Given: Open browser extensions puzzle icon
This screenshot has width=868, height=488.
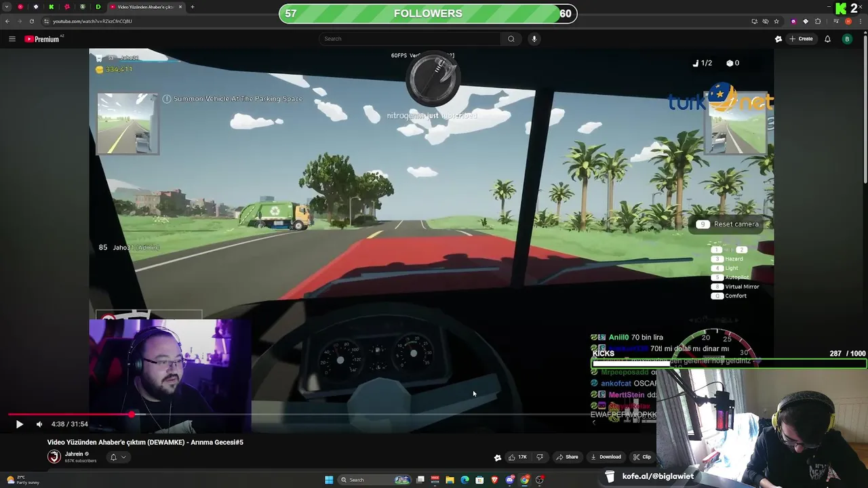Looking at the screenshot, I should [x=818, y=21].
